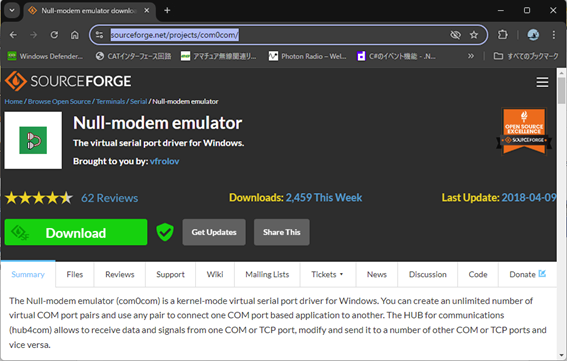567x361 pixels.
Task: Click Downloads 2,459 This Week stat
Action: click(295, 198)
